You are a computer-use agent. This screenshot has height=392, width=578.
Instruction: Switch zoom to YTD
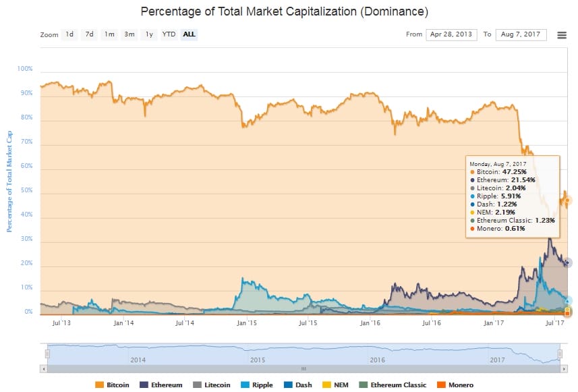click(169, 34)
